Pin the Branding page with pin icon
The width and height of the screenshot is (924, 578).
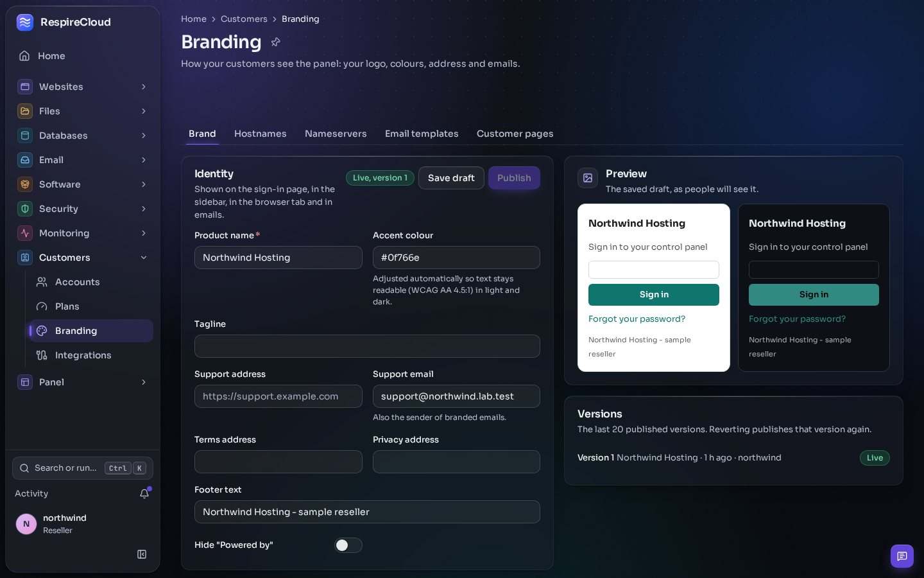(x=276, y=42)
